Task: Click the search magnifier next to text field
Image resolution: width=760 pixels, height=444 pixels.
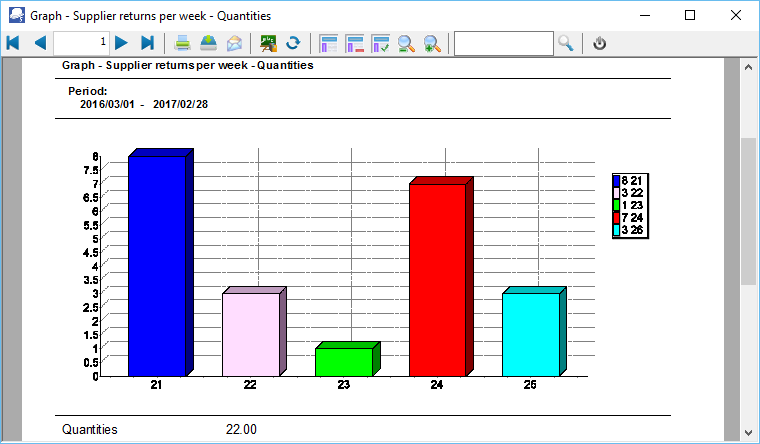Action: pos(566,43)
